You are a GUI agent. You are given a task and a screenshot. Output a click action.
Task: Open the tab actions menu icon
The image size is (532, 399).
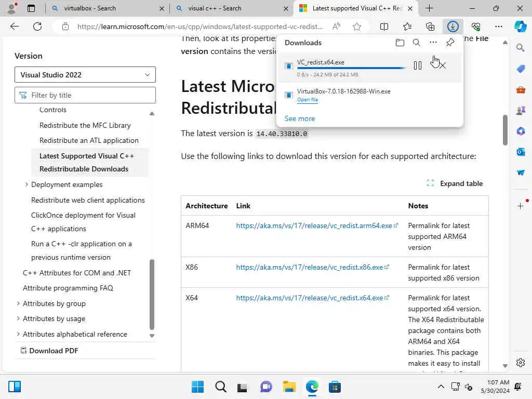[x=31, y=8]
